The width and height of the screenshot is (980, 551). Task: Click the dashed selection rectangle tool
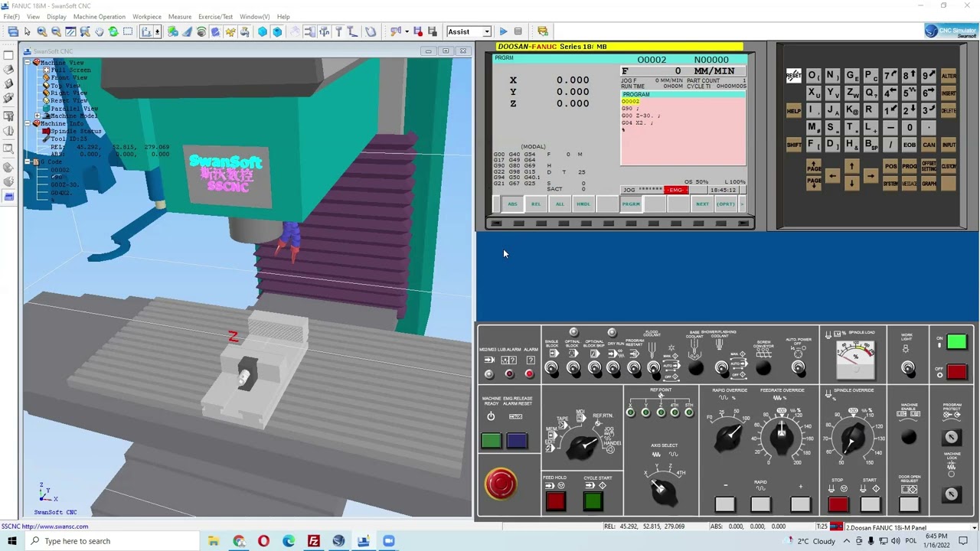point(128,31)
